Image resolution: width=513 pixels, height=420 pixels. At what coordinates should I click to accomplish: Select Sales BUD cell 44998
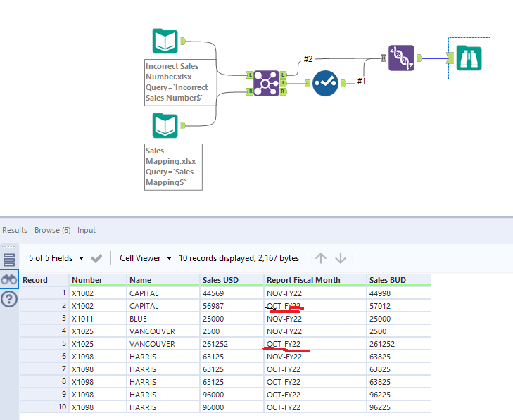[399, 293]
